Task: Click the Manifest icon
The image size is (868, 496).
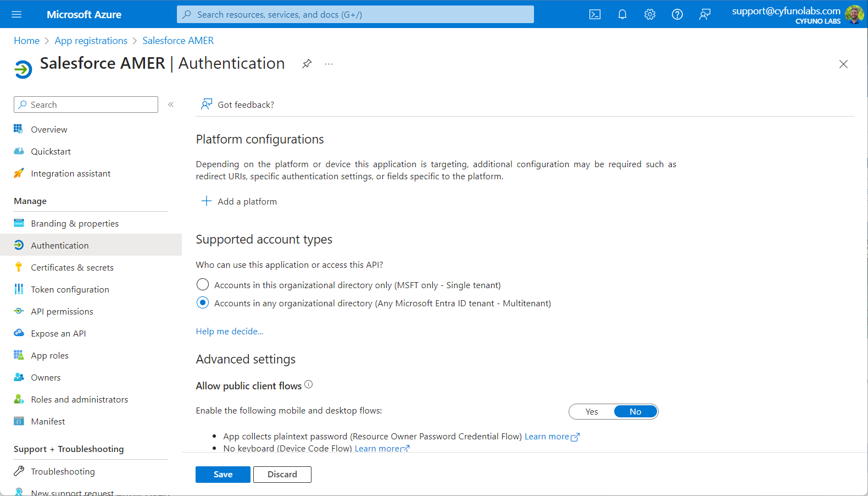Action: [19, 421]
